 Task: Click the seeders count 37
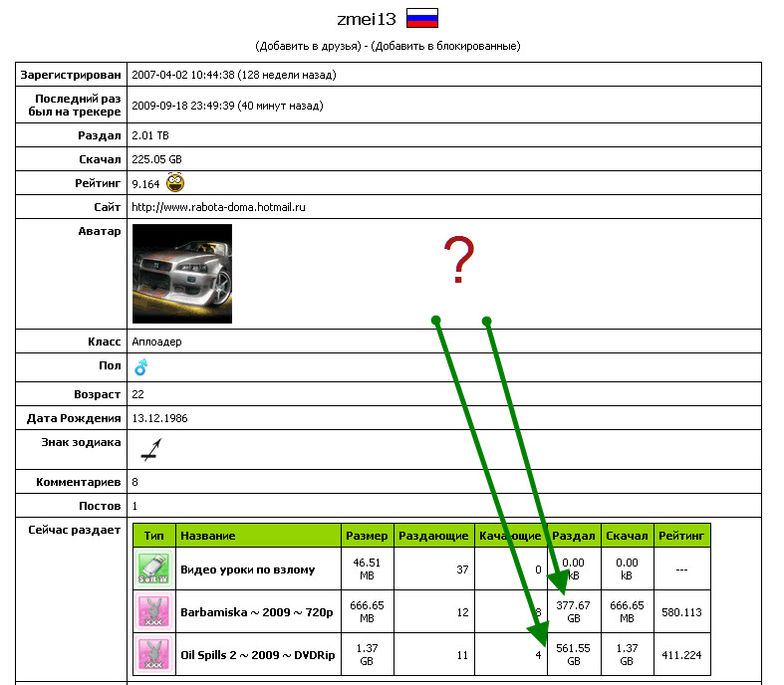462,570
